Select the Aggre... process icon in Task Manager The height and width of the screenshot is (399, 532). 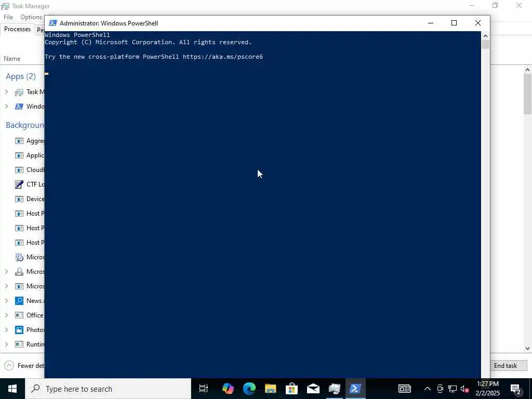pyautogui.click(x=19, y=141)
